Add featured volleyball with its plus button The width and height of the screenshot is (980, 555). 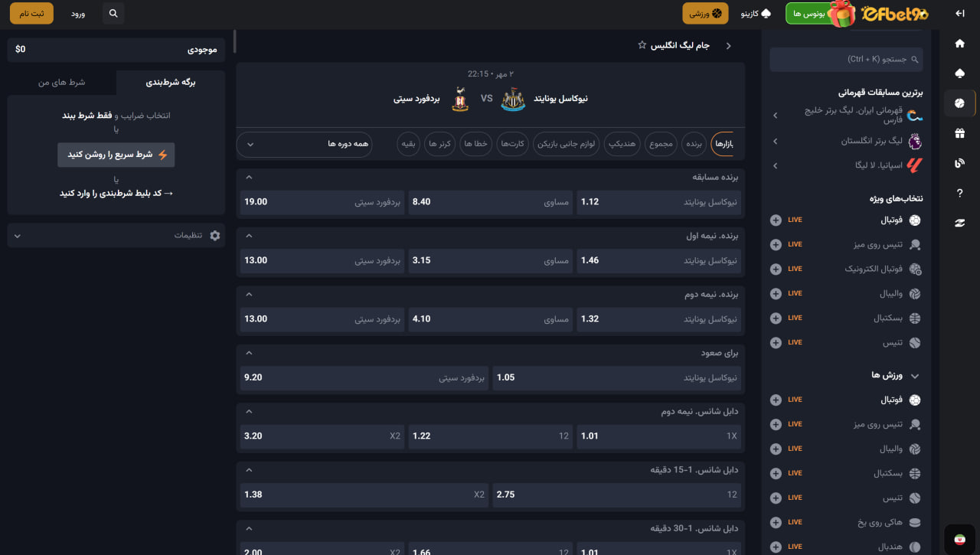776,294
